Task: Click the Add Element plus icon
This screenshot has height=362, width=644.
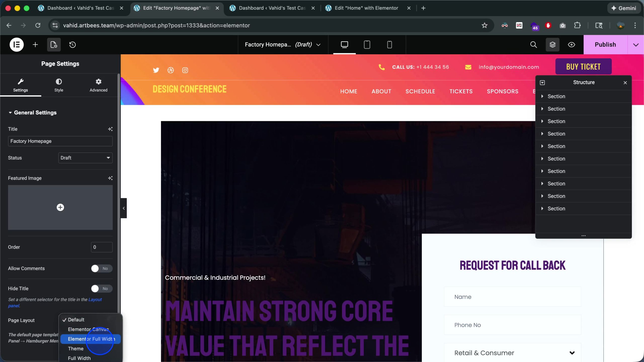Action: (x=35, y=45)
